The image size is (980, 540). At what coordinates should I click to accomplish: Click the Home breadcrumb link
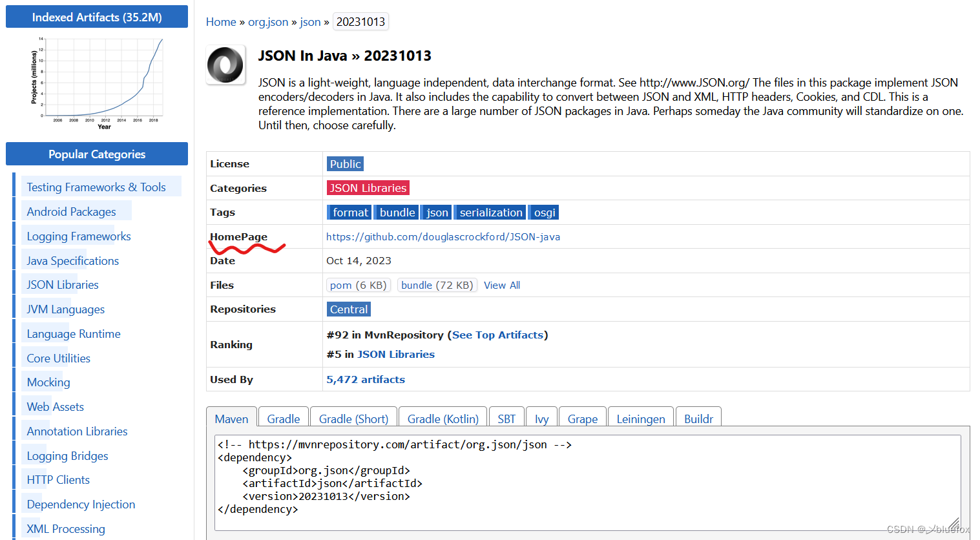(x=221, y=21)
